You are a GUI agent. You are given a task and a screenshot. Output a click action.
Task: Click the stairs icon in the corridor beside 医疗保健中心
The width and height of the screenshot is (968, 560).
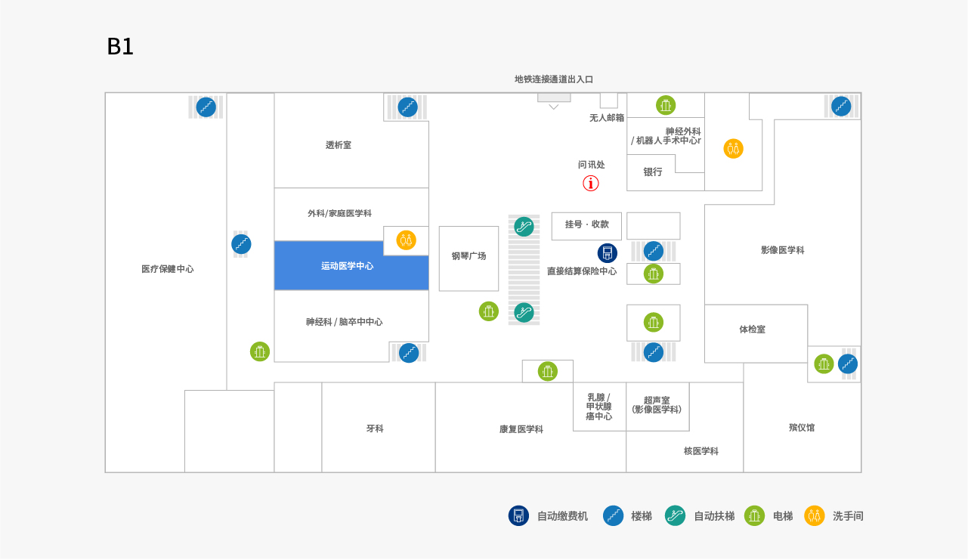pos(241,244)
